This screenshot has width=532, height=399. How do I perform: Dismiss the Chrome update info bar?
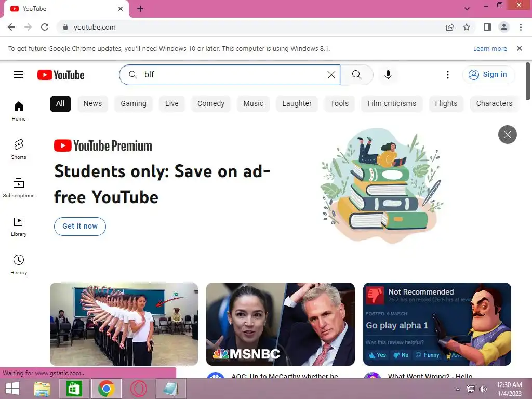coord(520,48)
